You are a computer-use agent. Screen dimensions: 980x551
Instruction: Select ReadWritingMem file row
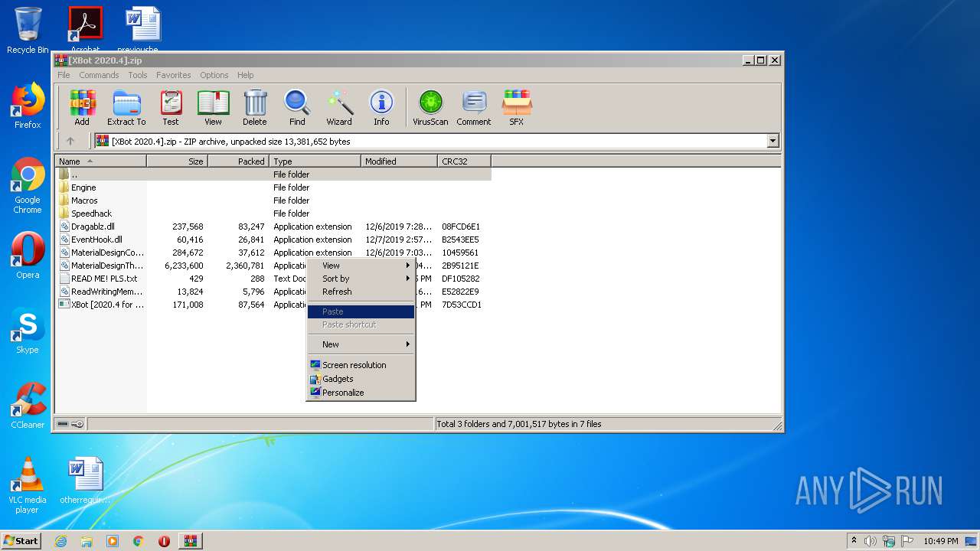coord(273,292)
